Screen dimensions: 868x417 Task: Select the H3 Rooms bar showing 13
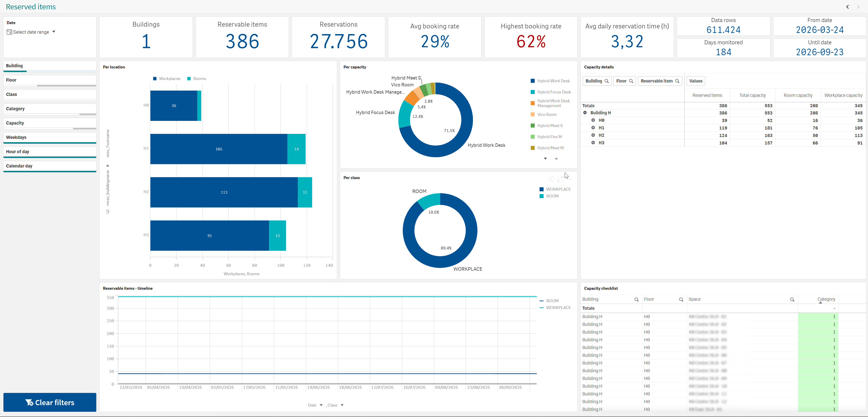(x=277, y=236)
